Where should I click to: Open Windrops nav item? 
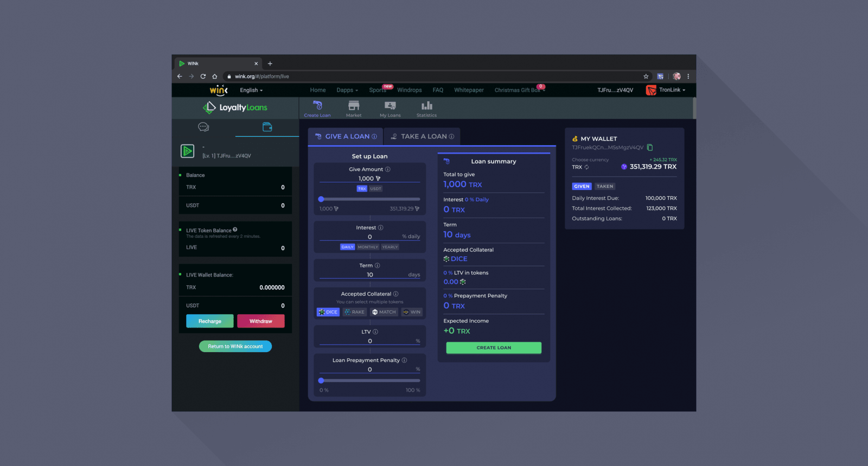409,91
